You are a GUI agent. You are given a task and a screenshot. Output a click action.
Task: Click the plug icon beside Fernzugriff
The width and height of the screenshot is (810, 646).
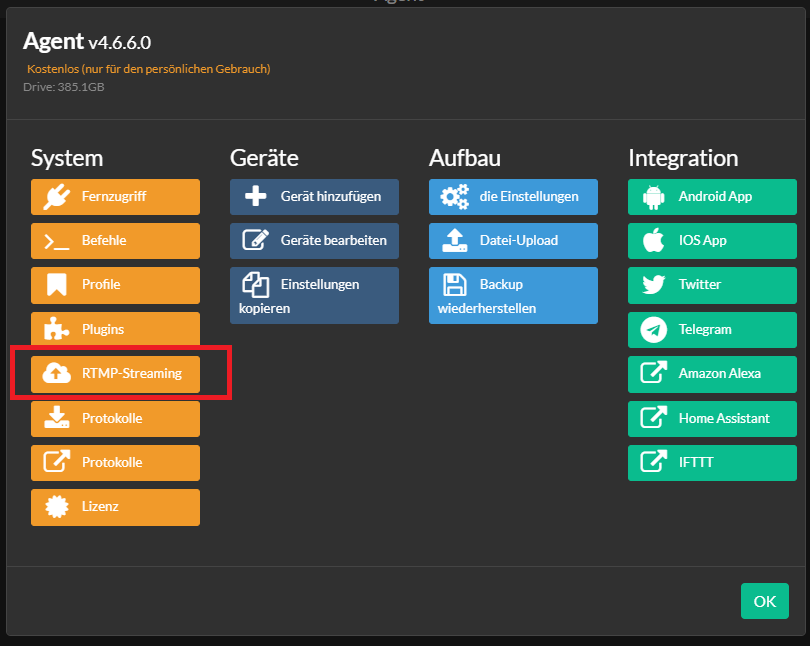pyautogui.click(x=56, y=197)
